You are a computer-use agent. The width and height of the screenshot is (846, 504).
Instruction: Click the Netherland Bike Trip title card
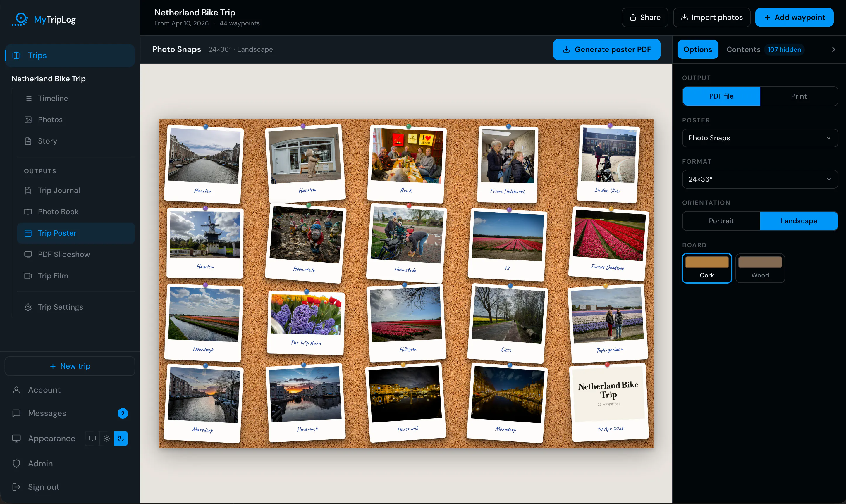coord(609,403)
